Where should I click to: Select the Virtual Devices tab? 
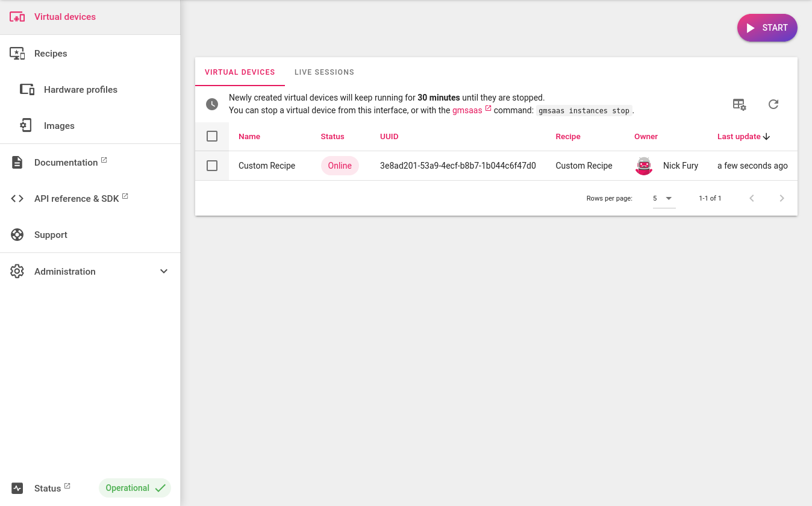click(x=240, y=72)
